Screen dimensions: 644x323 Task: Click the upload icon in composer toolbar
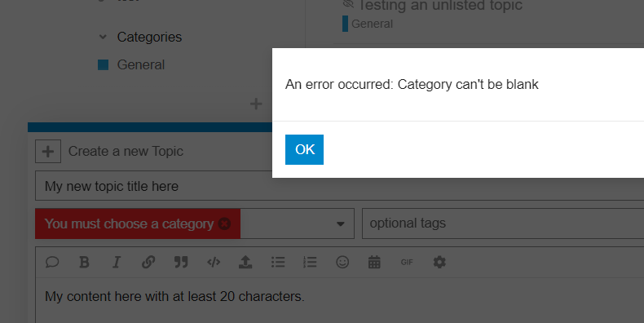click(x=245, y=262)
